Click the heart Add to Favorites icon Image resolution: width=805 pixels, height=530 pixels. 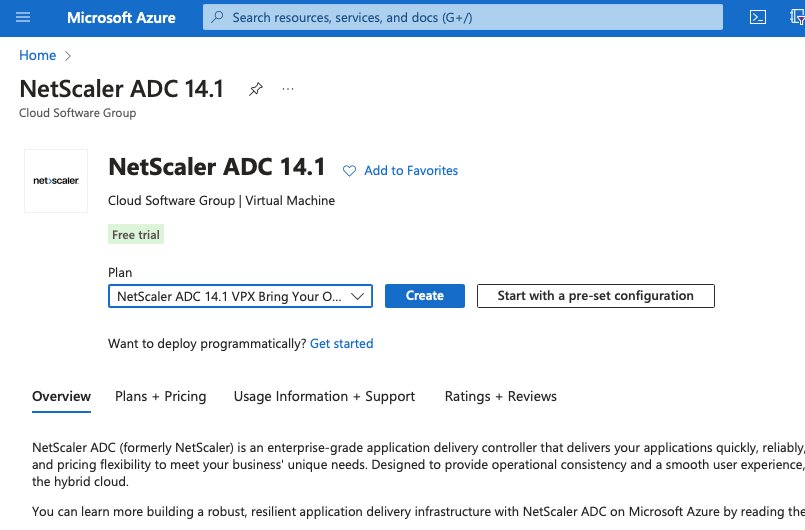click(x=349, y=171)
